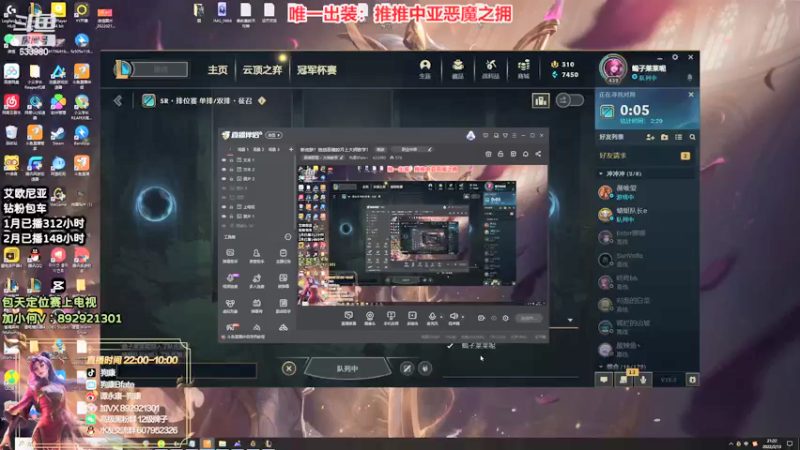Switch to the 主页 tab
The image size is (800, 450).
pyautogui.click(x=217, y=70)
